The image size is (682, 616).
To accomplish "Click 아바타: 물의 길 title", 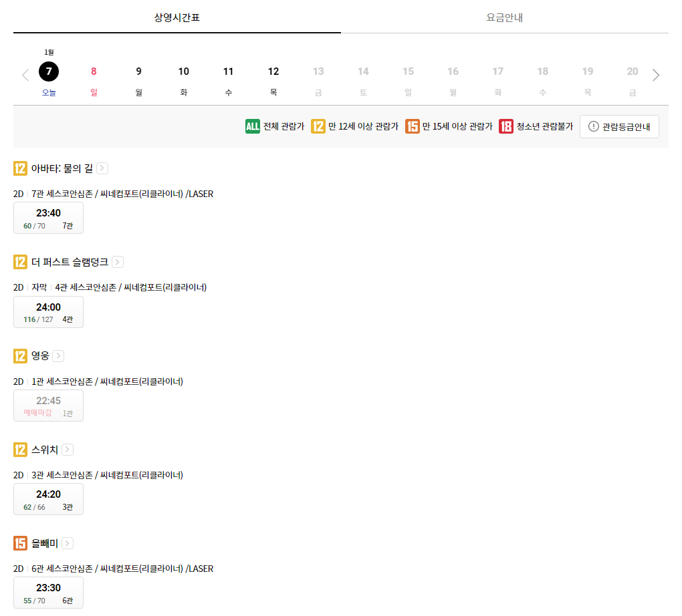I will 62,168.
